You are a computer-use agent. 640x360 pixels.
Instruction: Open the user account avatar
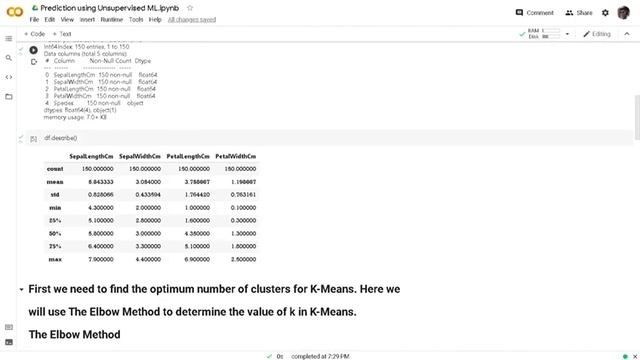click(x=623, y=13)
